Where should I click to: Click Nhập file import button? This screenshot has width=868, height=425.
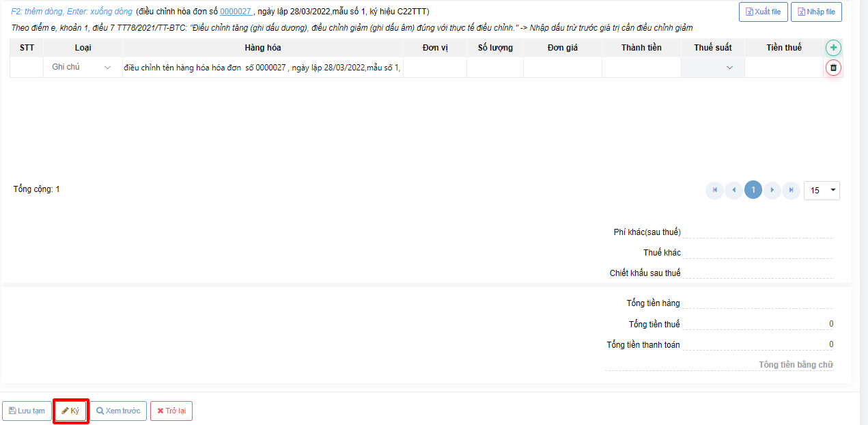[815, 12]
